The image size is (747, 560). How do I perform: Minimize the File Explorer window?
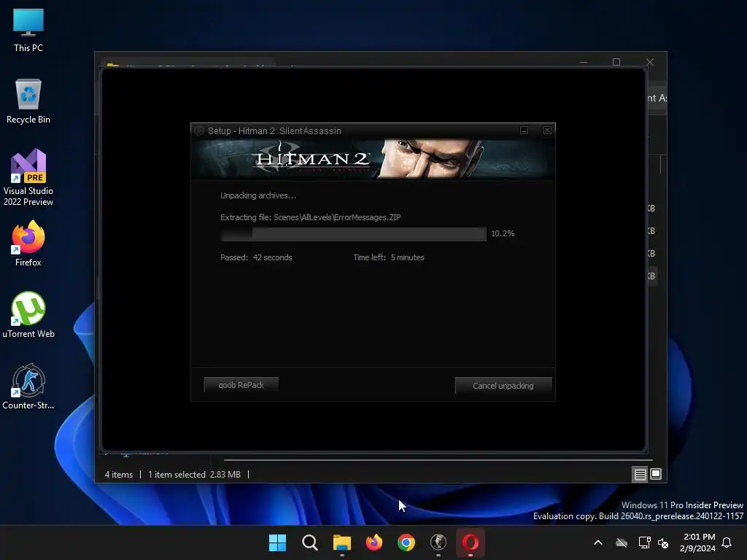coord(584,62)
